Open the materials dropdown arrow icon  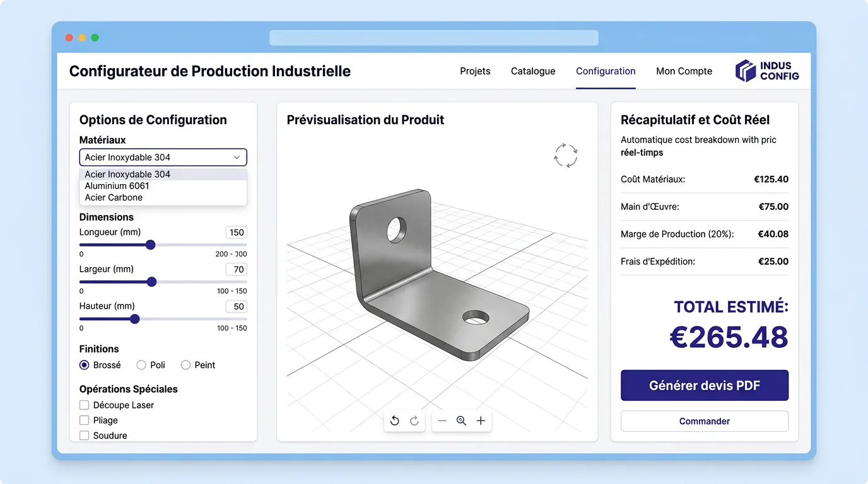point(237,157)
